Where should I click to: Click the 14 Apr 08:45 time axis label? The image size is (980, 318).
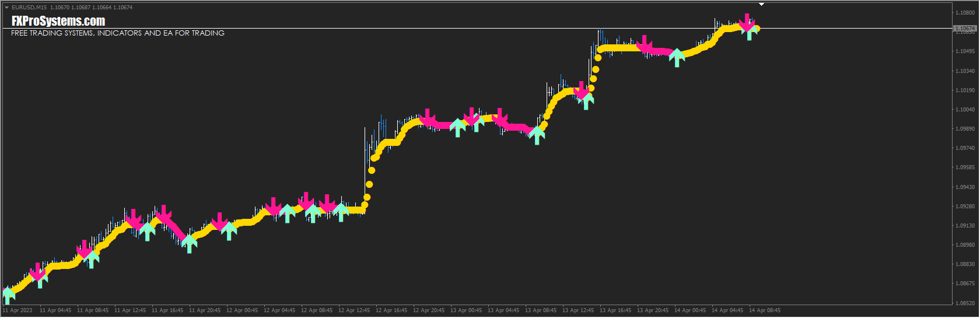765,310
